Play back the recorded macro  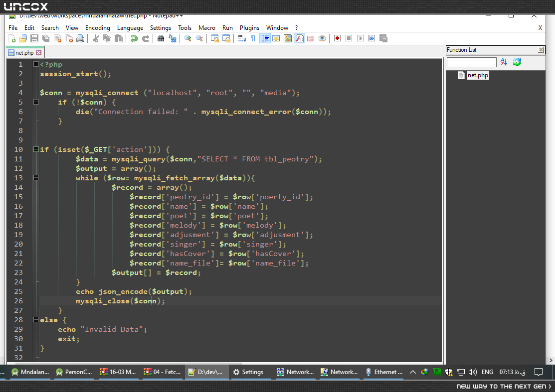tap(361, 38)
